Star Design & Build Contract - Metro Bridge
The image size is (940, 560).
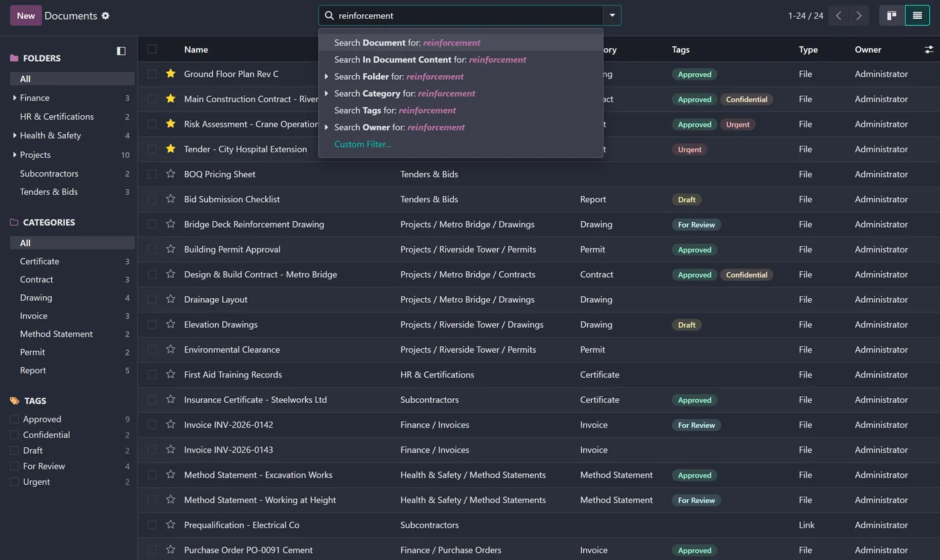click(171, 274)
